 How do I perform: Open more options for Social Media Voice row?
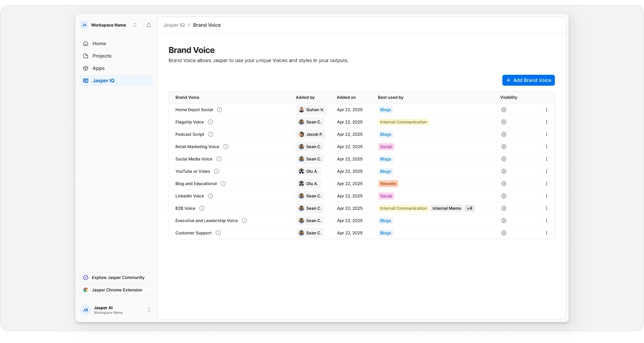pyautogui.click(x=546, y=159)
